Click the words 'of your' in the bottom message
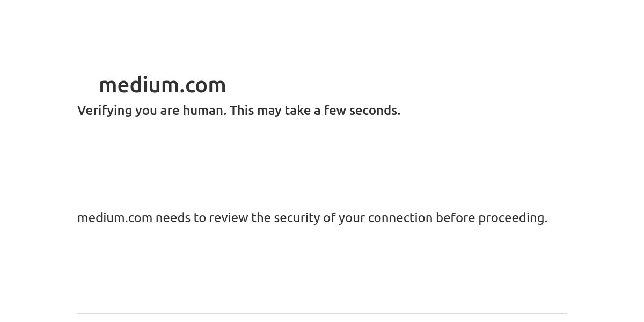This screenshot has height=322, width=644. (x=344, y=218)
